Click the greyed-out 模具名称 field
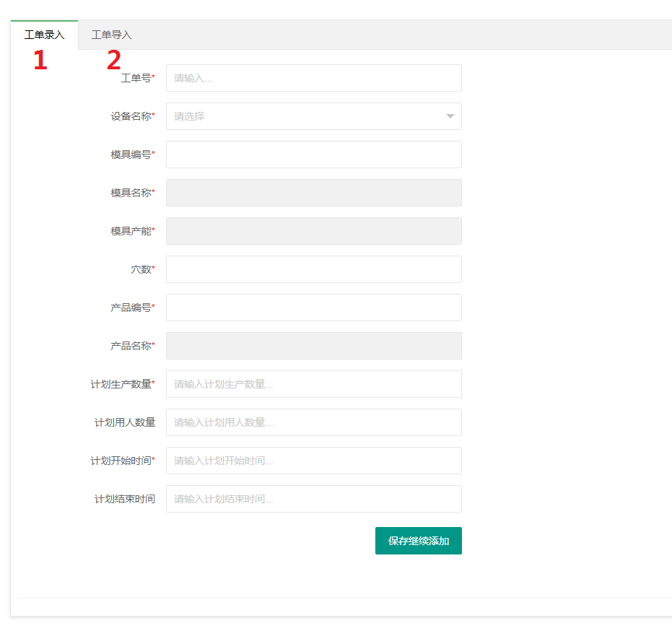Screen dimensions: 672x631 tap(313, 193)
